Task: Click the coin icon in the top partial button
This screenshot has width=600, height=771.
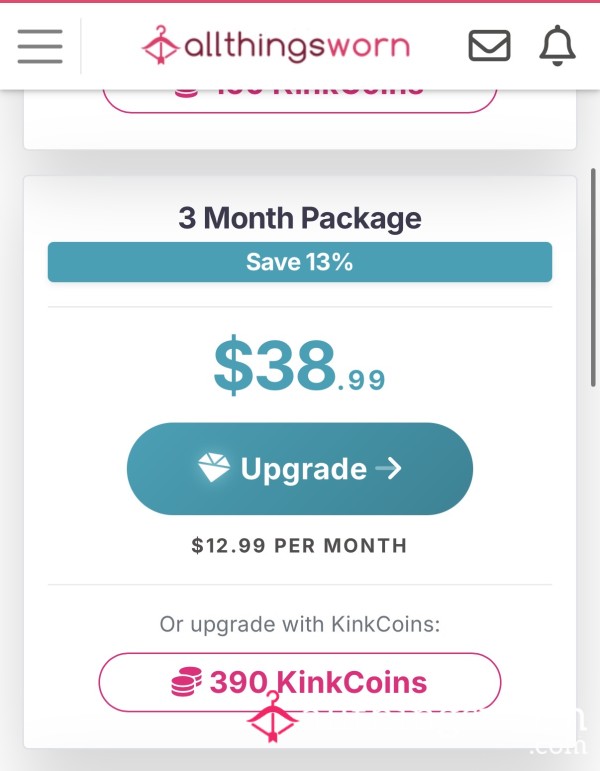Action: point(186,93)
